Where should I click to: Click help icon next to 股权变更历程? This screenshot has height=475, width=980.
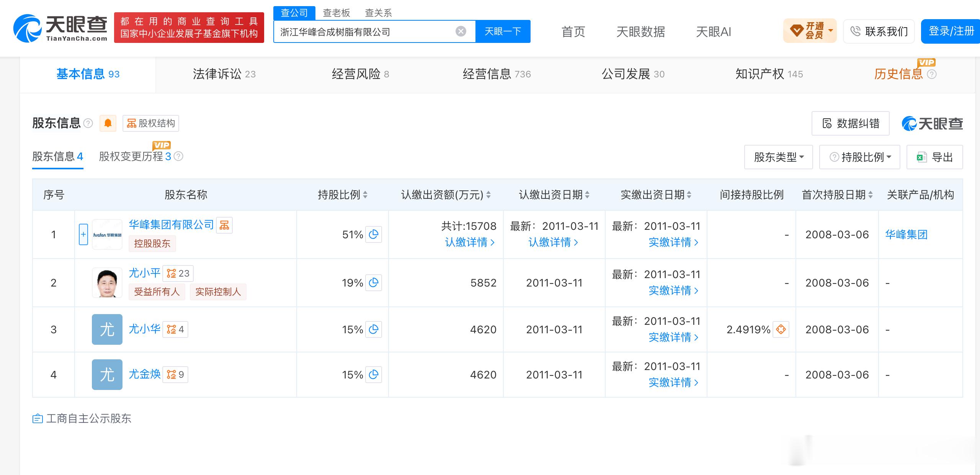[x=178, y=156]
